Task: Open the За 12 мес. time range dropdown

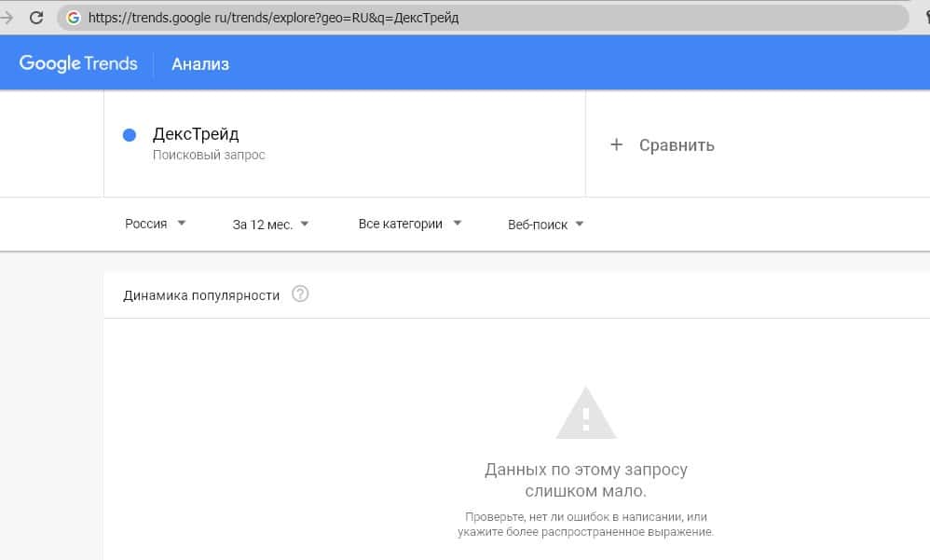Action: [x=271, y=224]
